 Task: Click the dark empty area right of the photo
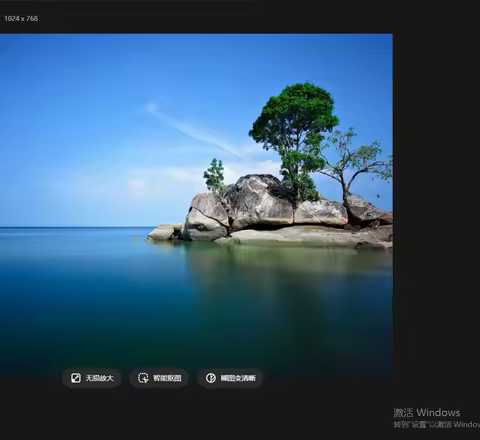tap(436, 200)
